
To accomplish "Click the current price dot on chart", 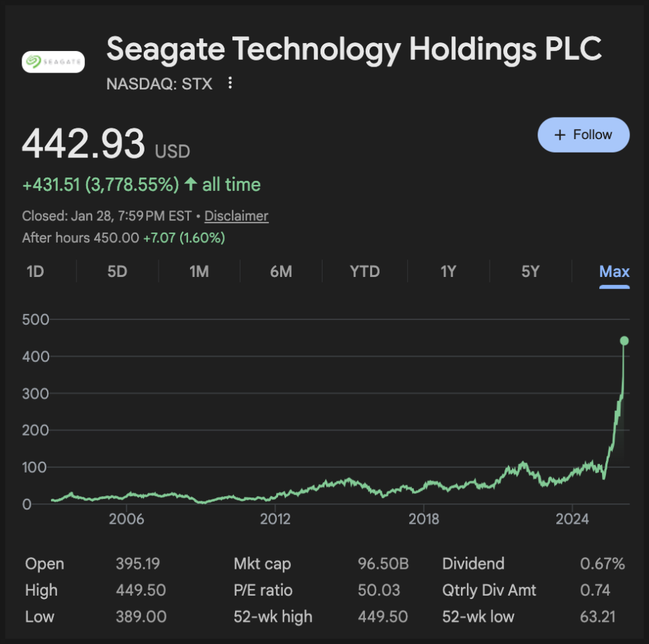I will click(x=624, y=341).
